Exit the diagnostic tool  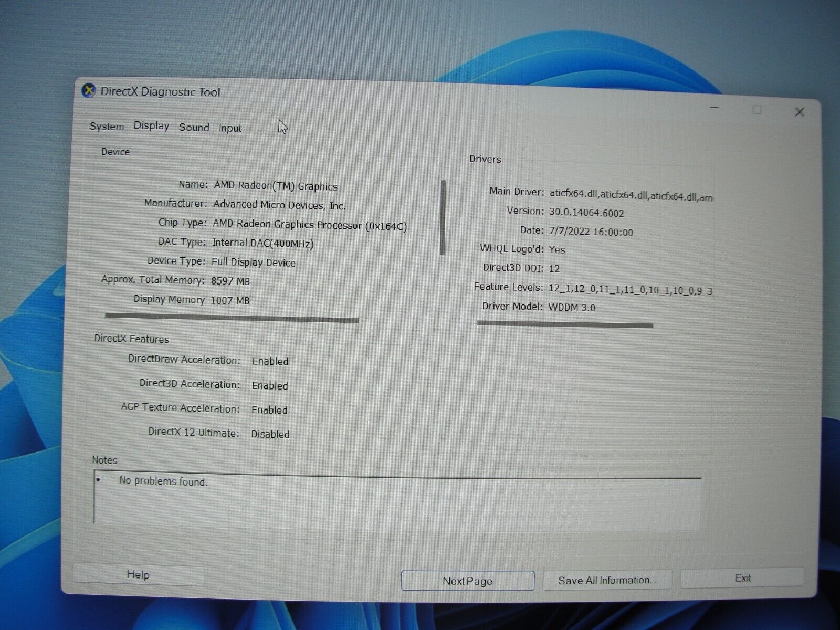coord(742,578)
